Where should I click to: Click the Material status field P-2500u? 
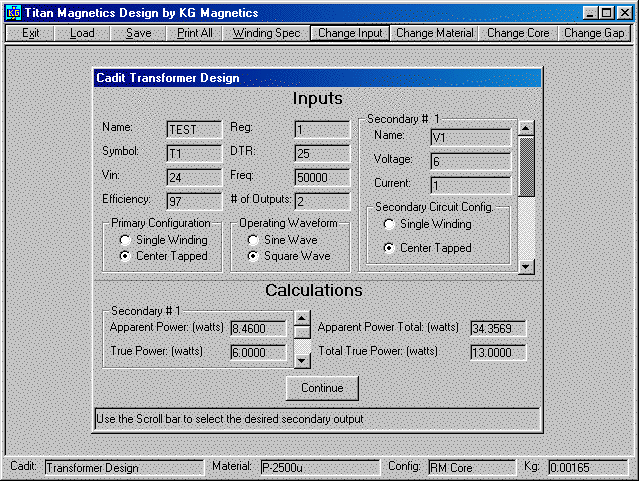(320, 468)
